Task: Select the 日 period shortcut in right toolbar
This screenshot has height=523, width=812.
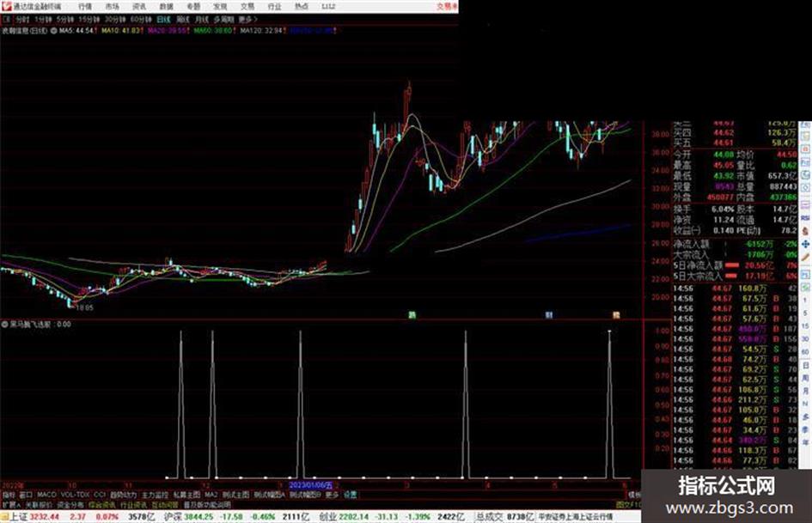Action: (805, 366)
